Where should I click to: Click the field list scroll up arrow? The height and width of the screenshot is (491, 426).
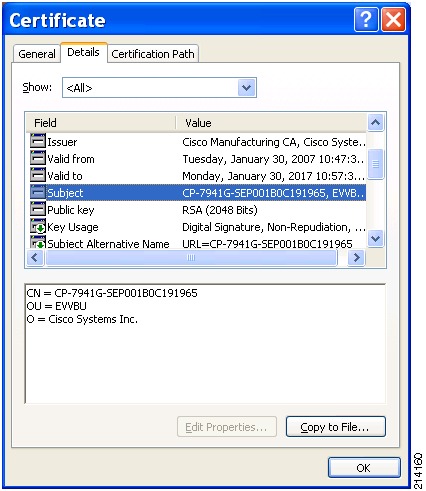(375, 122)
